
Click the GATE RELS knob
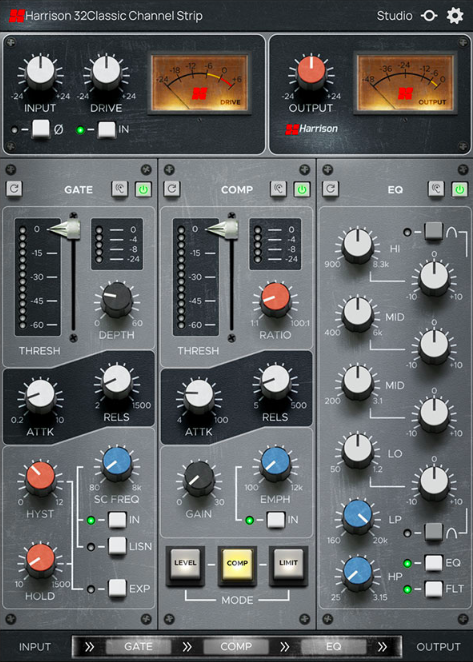(x=117, y=381)
